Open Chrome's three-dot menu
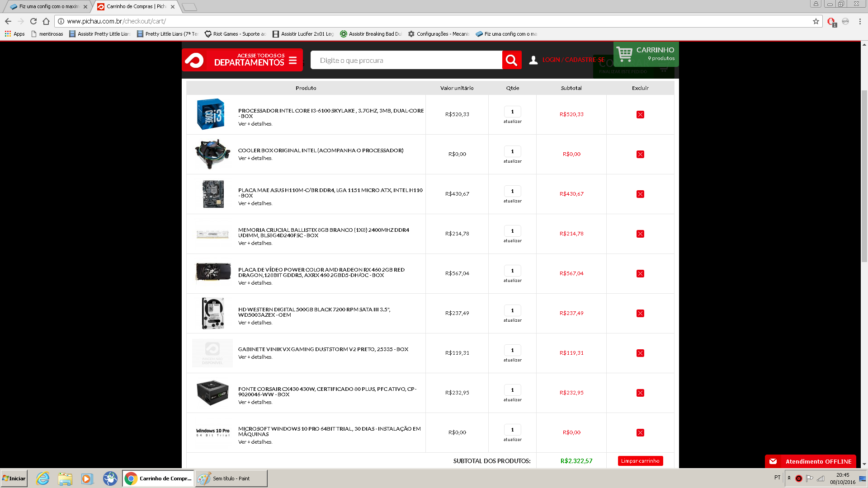 pos(860,21)
